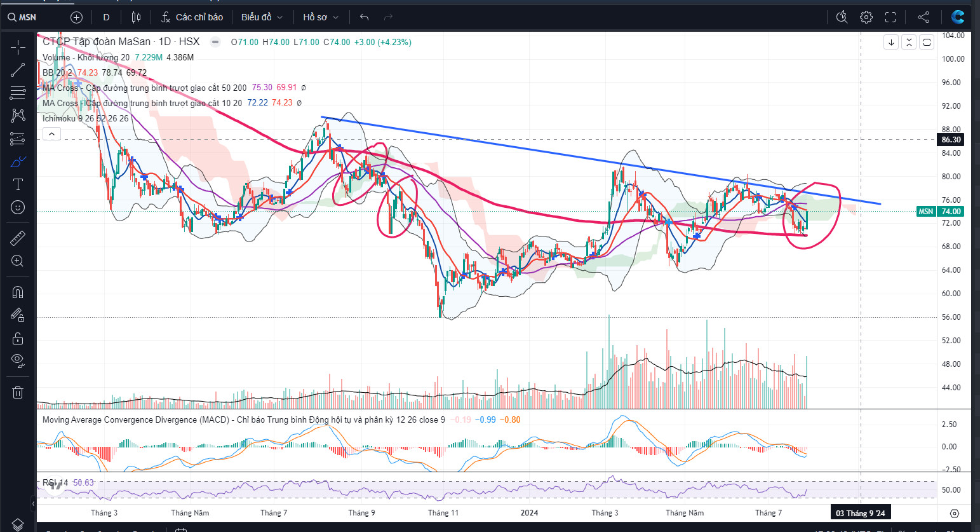Expand the Hồ sơ dropdown
The image size is (980, 532).
coord(321,17)
